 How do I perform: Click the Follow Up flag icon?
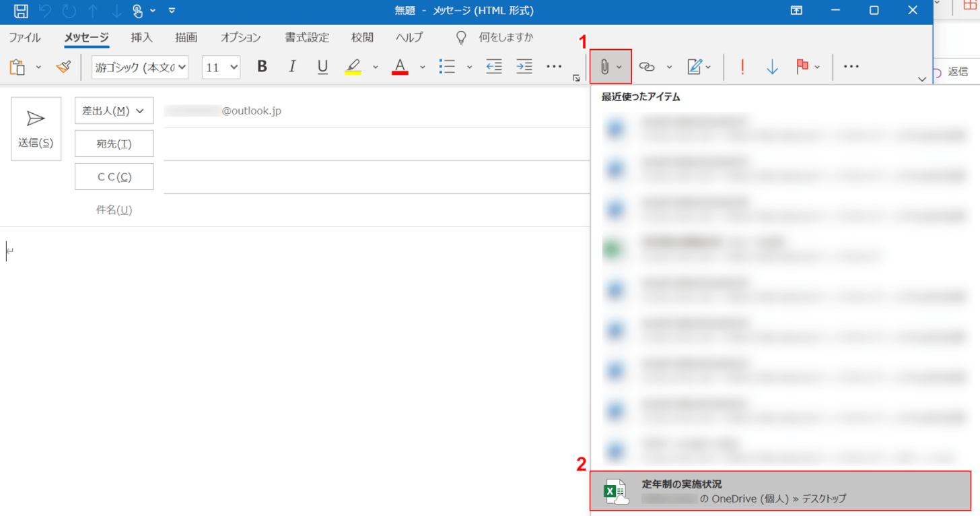click(802, 67)
